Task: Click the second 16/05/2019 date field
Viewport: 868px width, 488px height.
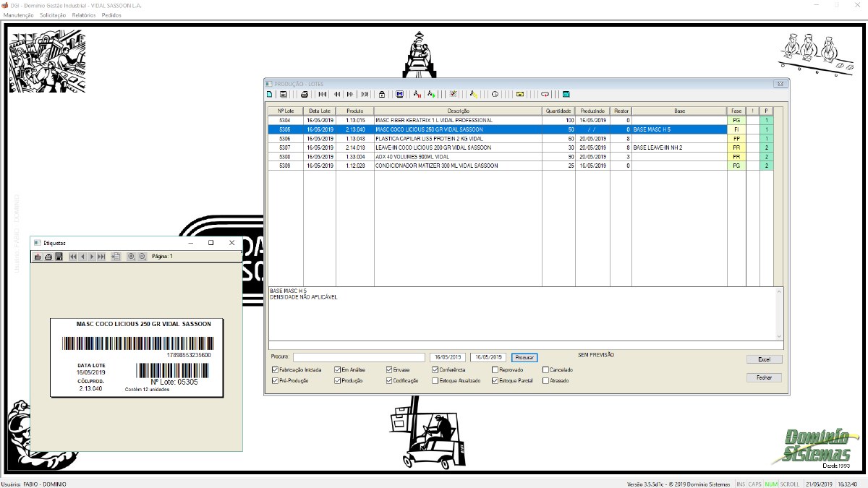Action: 488,357
